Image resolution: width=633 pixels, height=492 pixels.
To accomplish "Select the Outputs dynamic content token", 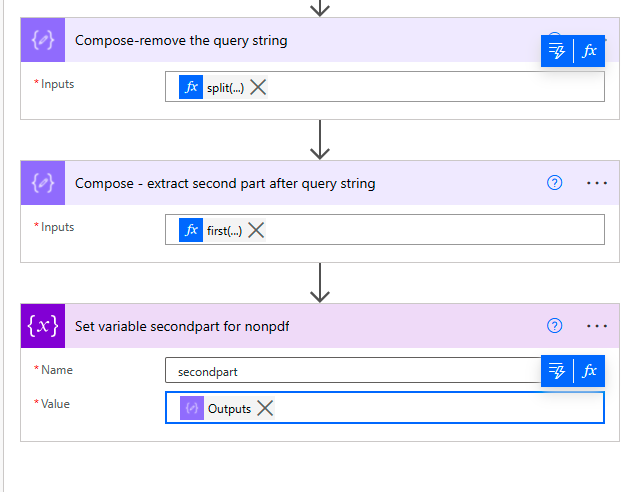I will click(x=228, y=408).
